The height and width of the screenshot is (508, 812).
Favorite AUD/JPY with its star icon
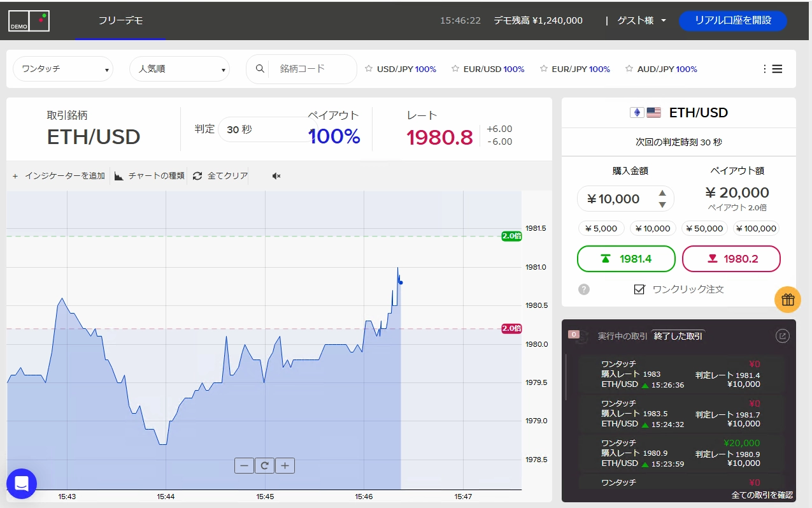pyautogui.click(x=629, y=69)
